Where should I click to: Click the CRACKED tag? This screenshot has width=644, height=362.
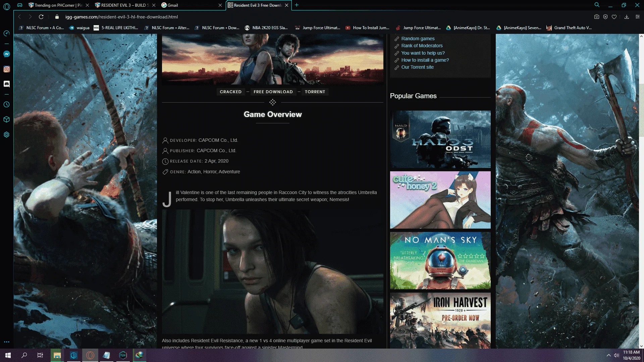click(230, 92)
